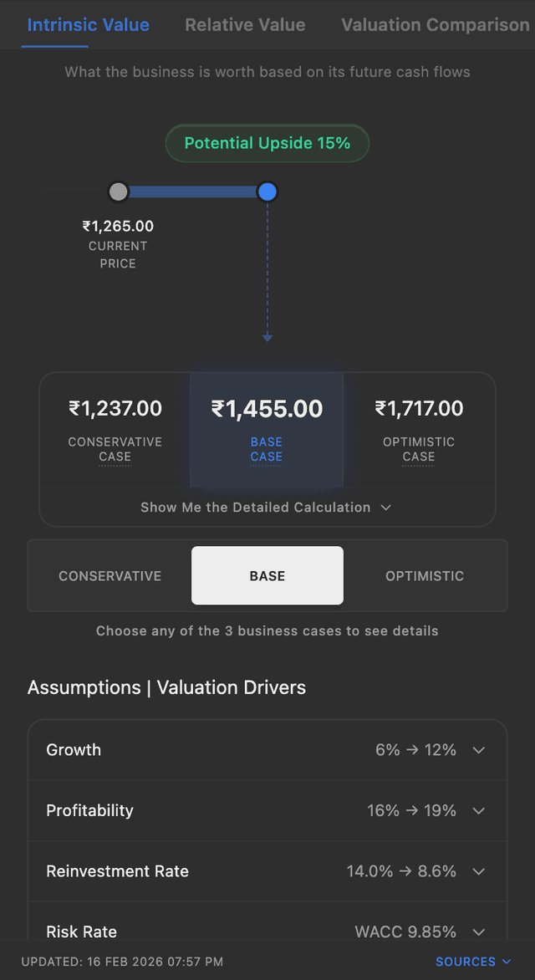Switch to the Relative Value tab
The width and height of the screenshot is (535, 980).
[244, 25]
